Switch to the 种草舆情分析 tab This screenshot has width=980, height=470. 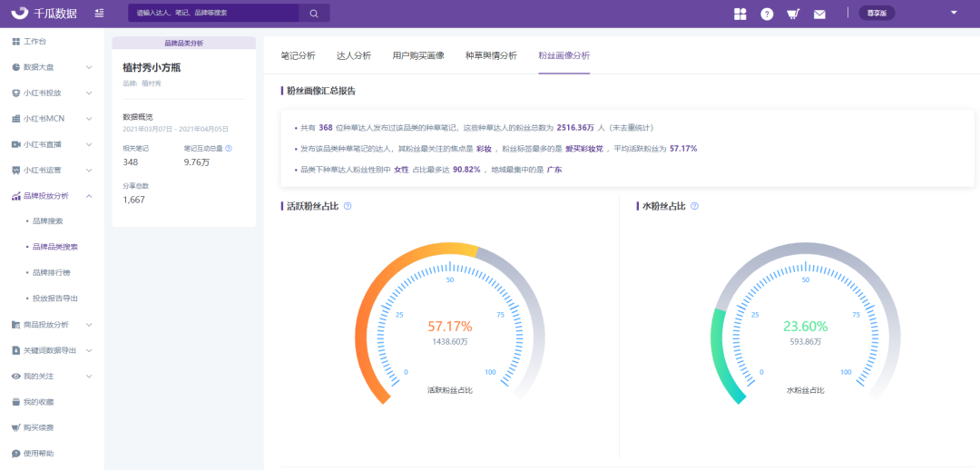point(491,55)
